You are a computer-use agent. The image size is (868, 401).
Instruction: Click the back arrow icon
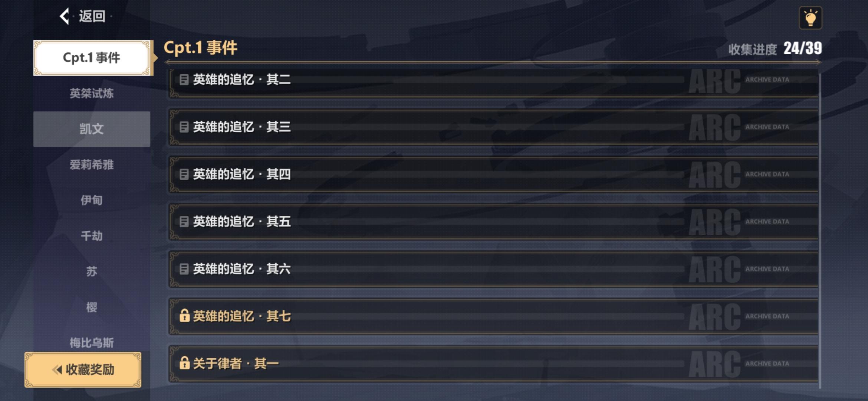click(x=65, y=16)
